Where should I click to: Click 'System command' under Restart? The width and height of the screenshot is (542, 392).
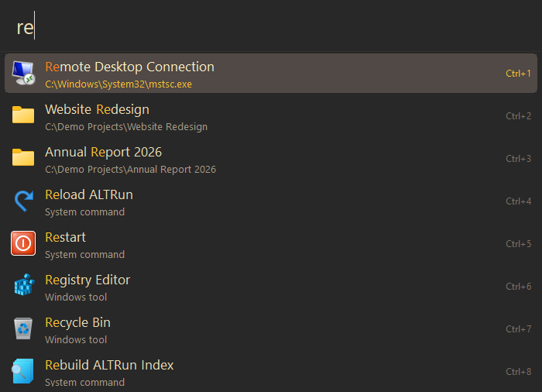84,254
